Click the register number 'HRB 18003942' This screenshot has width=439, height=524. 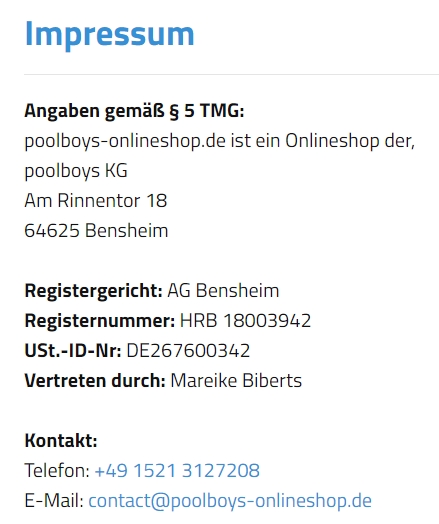pos(246,320)
